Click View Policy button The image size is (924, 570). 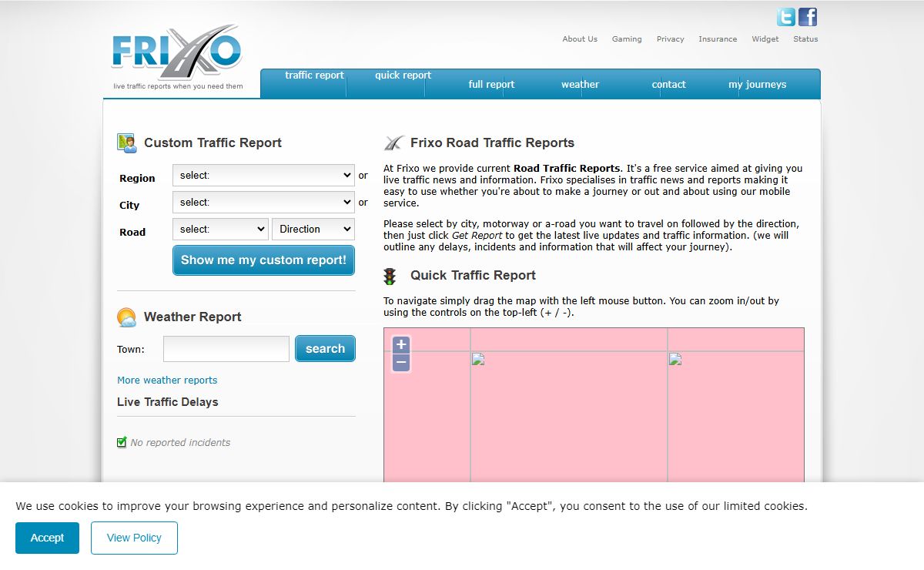tap(134, 538)
